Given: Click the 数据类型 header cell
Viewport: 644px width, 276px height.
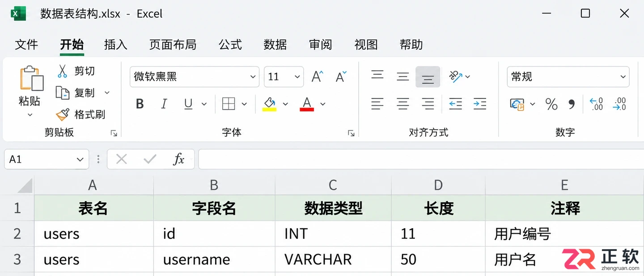Looking at the screenshot, I should pyautogui.click(x=333, y=208).
